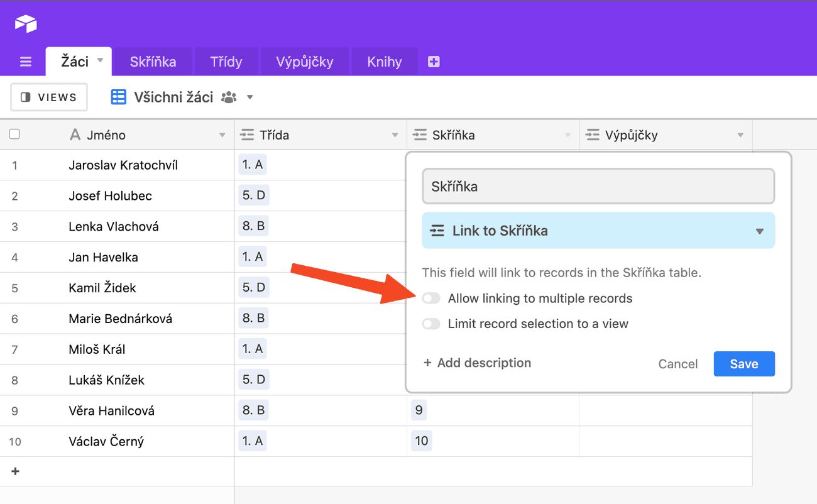Expand the Link to Skříňka field type dropdown
Viewport: 817px width, 504px height.
tap(760, 231)
